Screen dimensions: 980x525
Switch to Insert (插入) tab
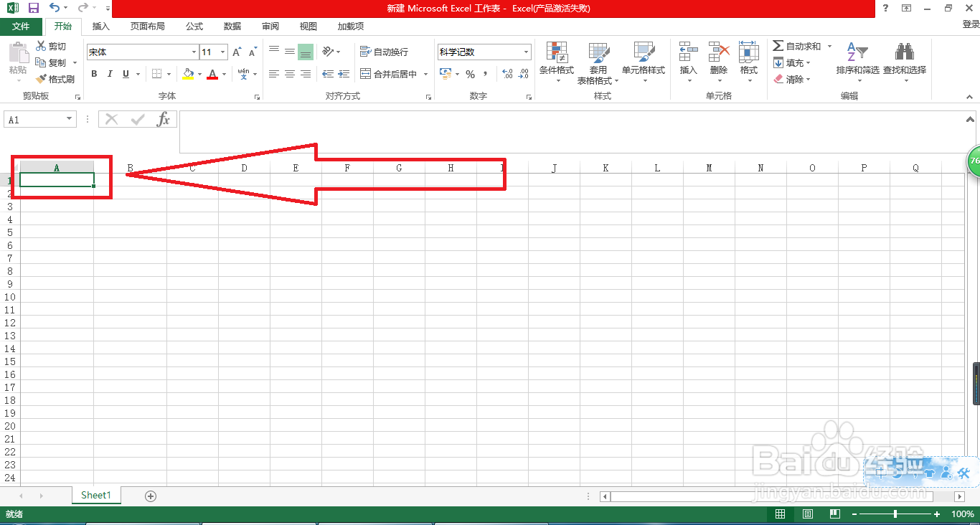(x=101, y=27)
